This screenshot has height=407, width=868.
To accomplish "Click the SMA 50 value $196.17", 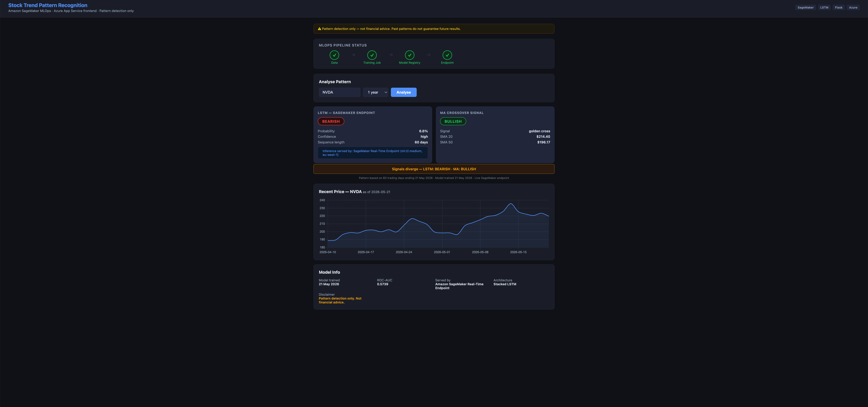I will click(544, 142).
